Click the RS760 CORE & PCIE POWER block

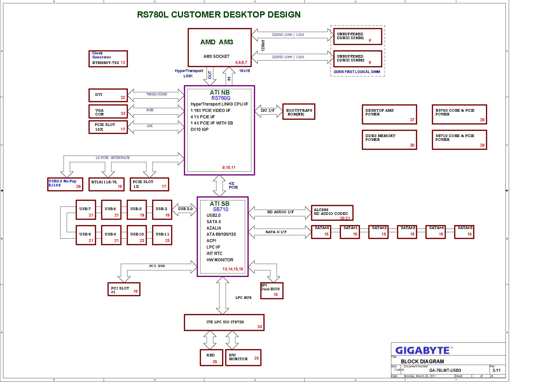pyautogui.click(x=459, y=115)
